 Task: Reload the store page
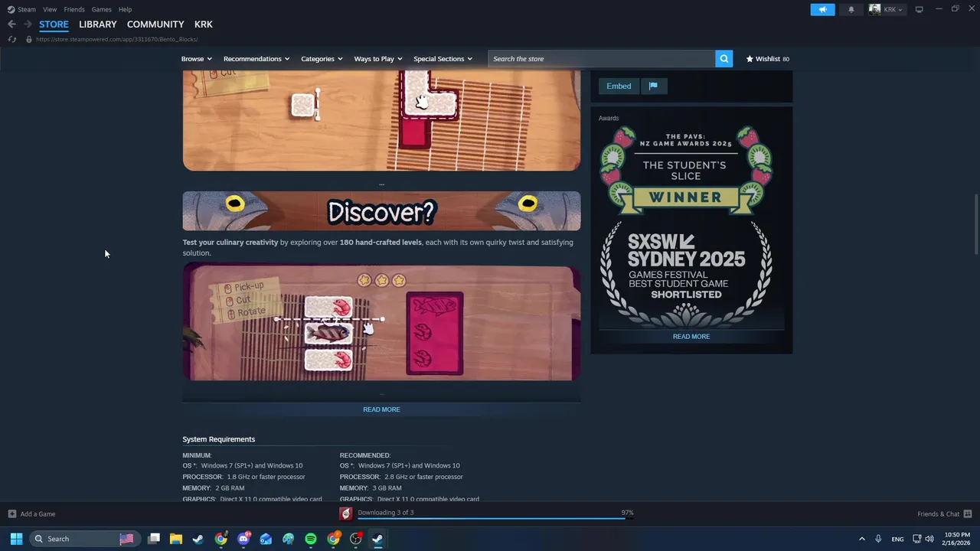[x=11, y=39]
